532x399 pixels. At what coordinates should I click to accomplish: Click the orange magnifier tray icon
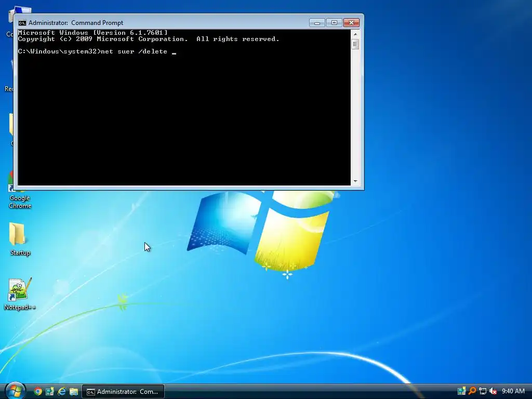[472, 391]
